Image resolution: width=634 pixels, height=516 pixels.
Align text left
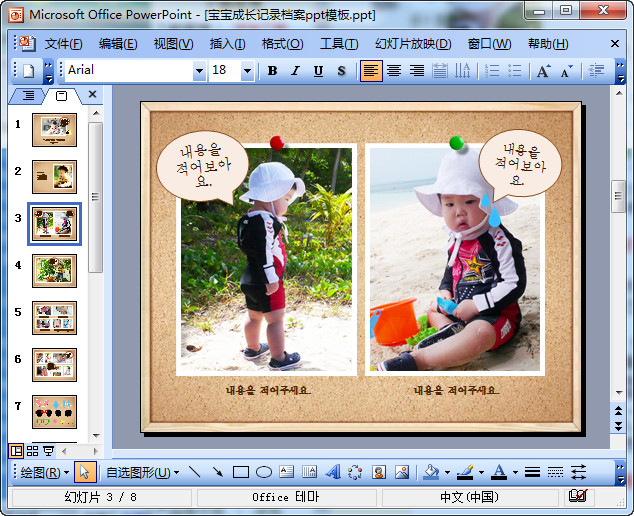click(371, 71)
